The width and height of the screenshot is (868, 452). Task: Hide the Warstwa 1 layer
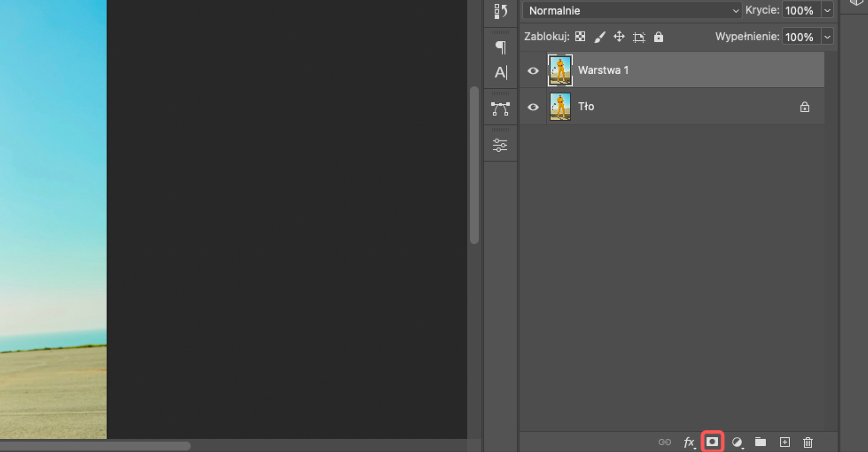[533, 71]
